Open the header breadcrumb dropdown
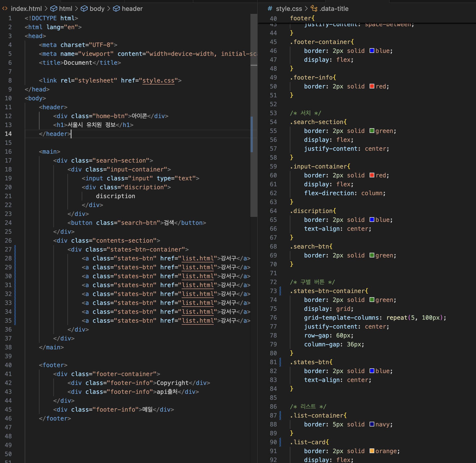Viewport: 476px width, 463px height. pos(132,9)
